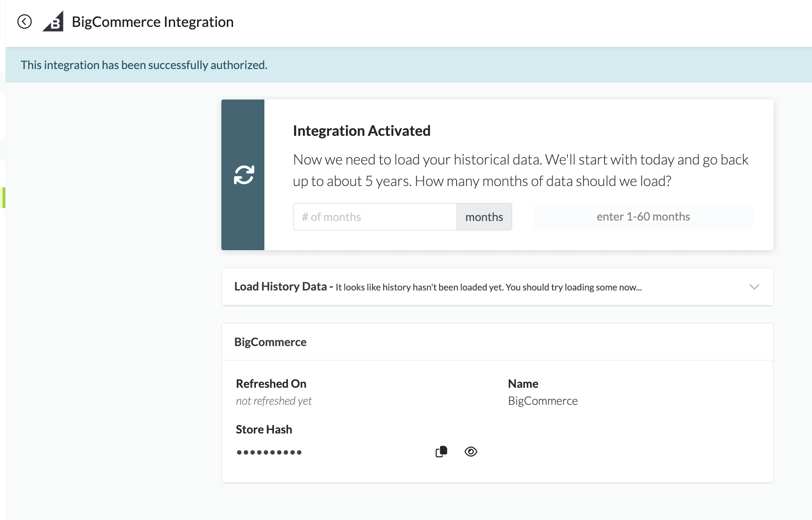Click the 'Refreshed On' label
The image size is (812, 520).
[271, 384]
